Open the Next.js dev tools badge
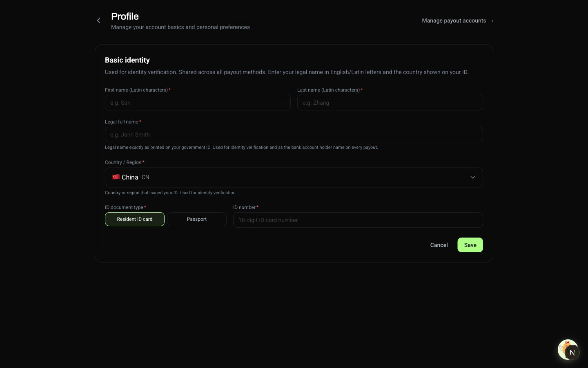This screenshot has width=588, height=368. 572,352
